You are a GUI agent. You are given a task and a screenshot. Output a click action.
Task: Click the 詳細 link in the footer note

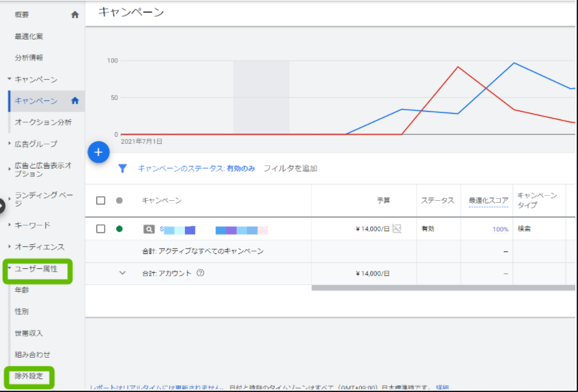(x=442, y=387)
